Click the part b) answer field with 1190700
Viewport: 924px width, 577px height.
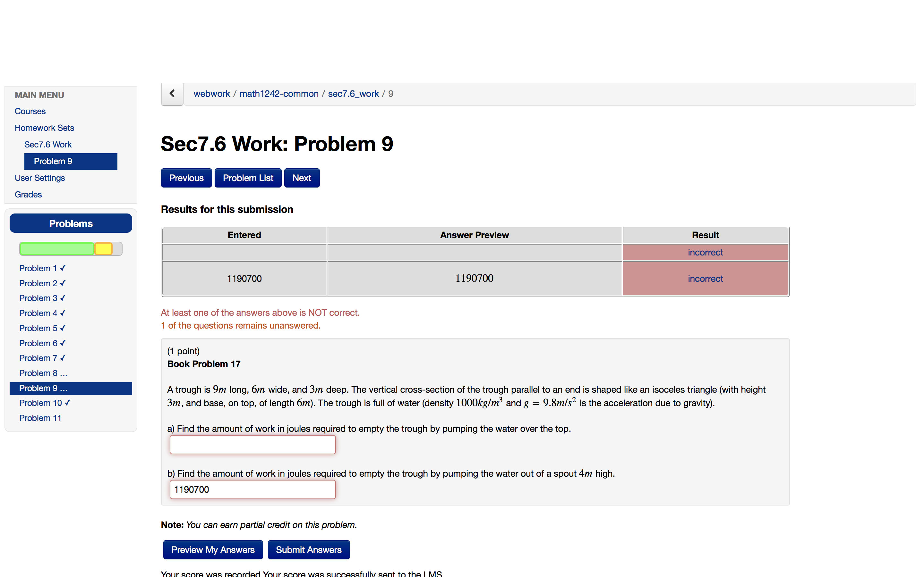[252, 489]
